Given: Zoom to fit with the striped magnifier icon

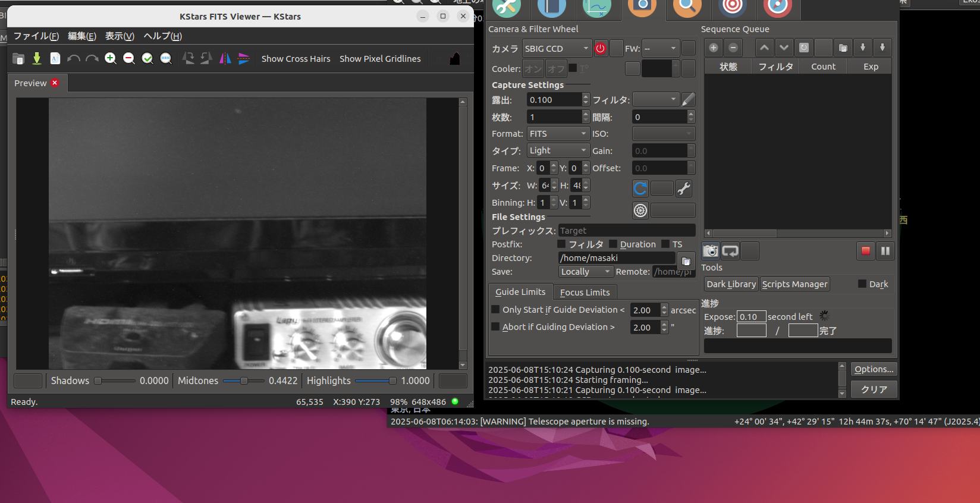Looking at the screenshot, I should [x=166, y=58].
